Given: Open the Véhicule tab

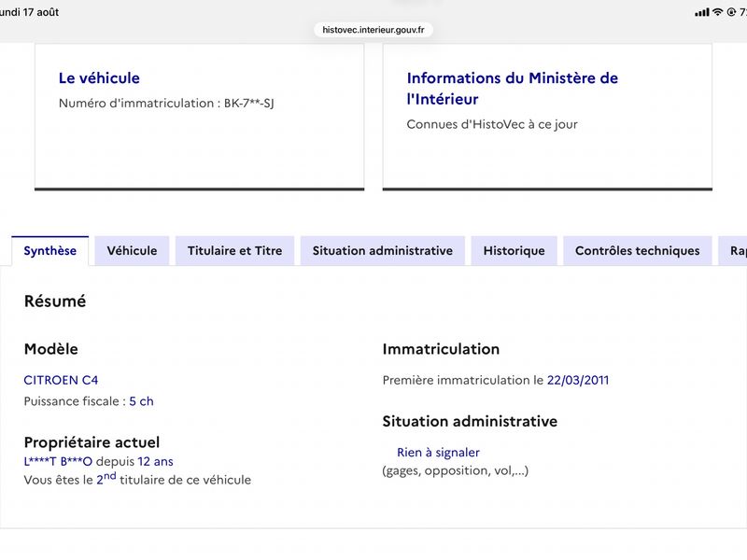Looking at the screenshot, I should tap(132, 250).
